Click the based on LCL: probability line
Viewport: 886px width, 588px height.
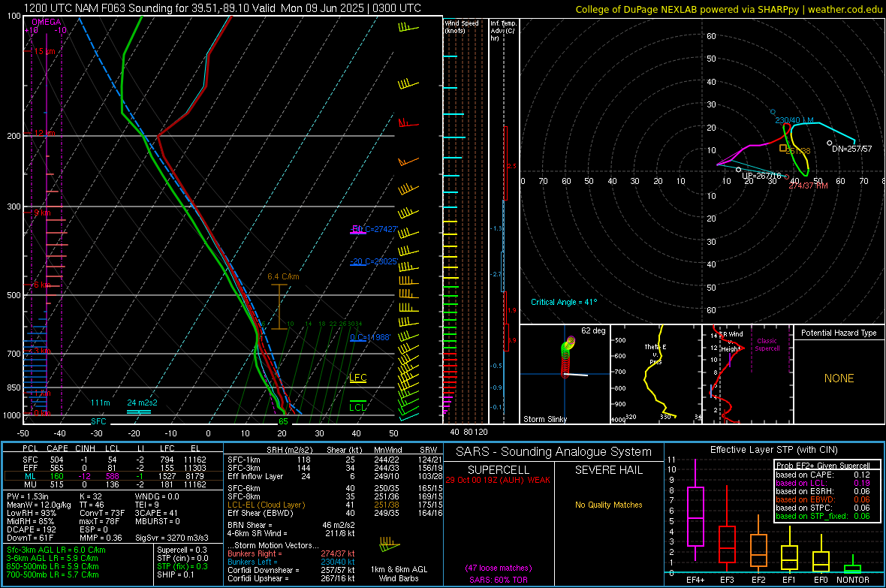(x=823, y=483)
